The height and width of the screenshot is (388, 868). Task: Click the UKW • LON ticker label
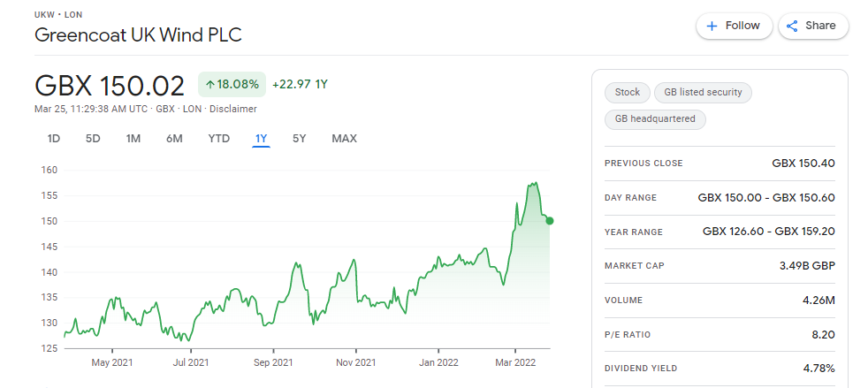[58, 14]
